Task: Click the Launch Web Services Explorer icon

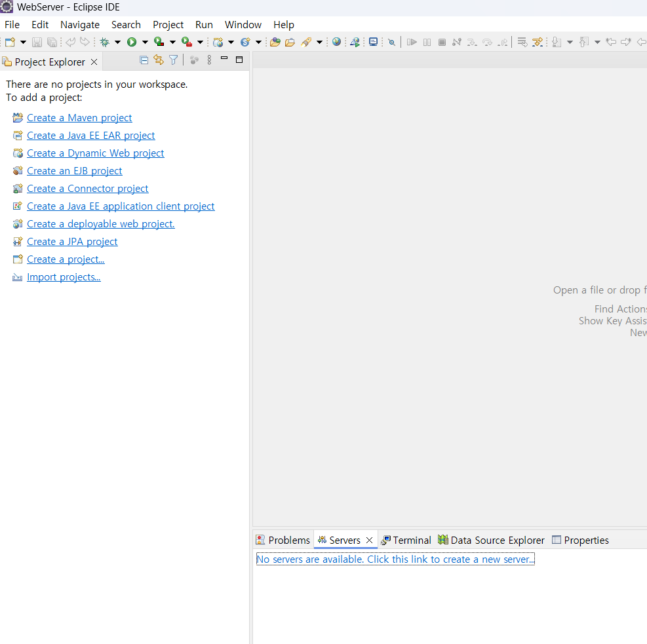Action: (x=355, y=42)
